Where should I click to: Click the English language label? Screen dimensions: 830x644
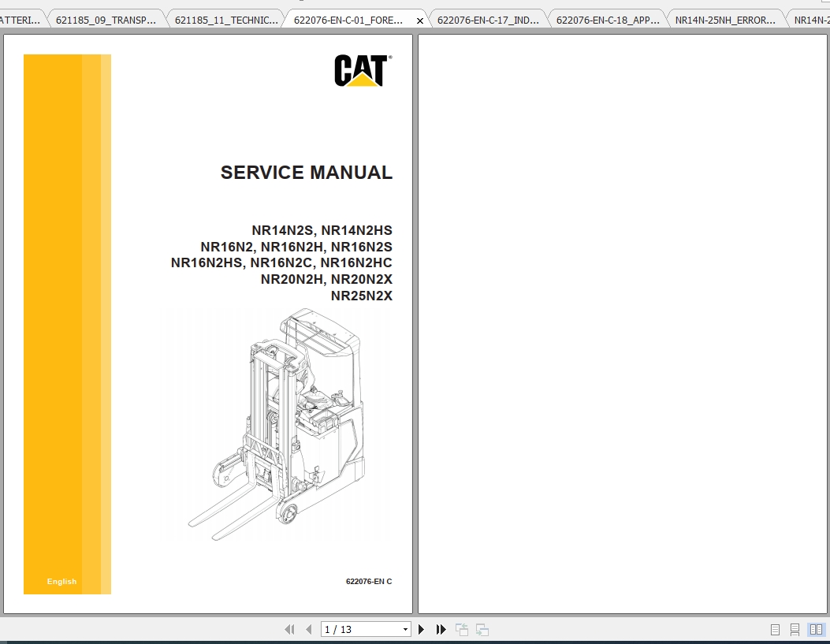(61, 582)
